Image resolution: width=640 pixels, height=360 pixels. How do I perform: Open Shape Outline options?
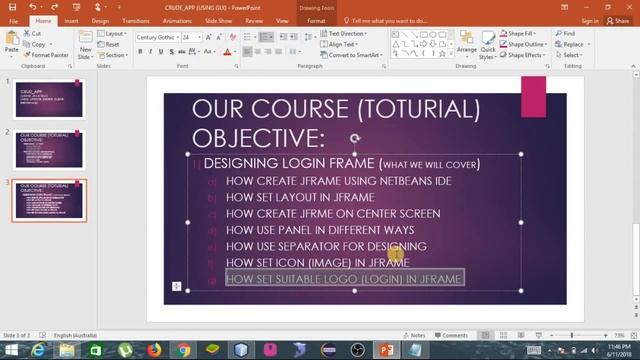click(524, 44)
